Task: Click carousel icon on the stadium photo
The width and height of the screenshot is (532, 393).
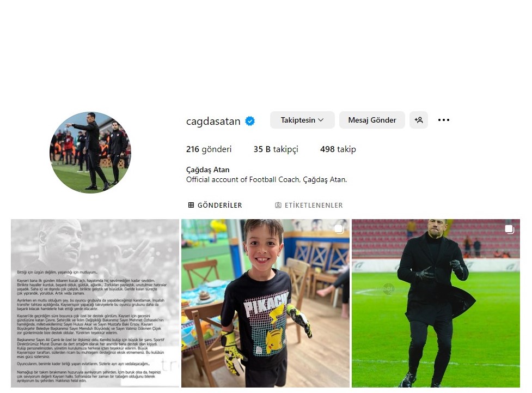Action: click(509, 229)
